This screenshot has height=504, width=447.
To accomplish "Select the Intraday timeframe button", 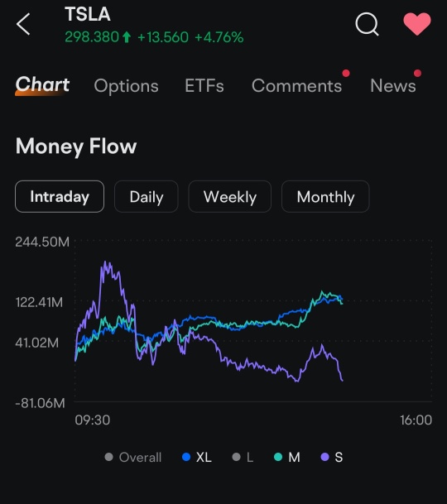I will point(60,196).
